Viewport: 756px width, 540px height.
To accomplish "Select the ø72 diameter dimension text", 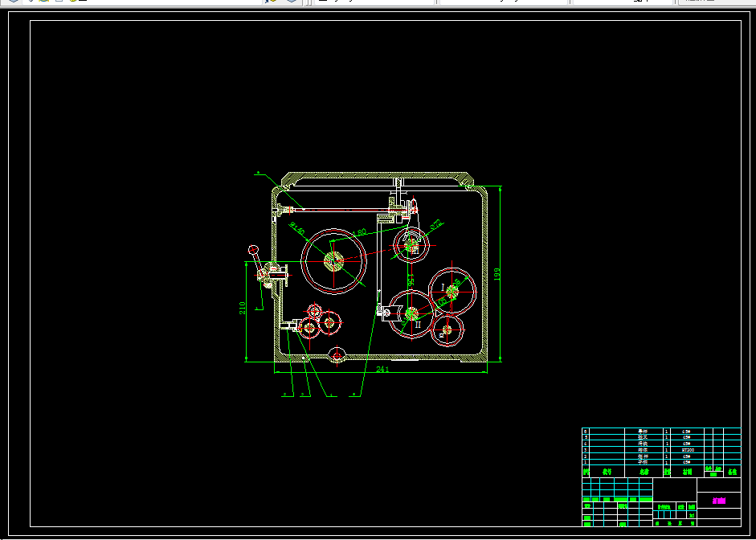I will point(436,224).
